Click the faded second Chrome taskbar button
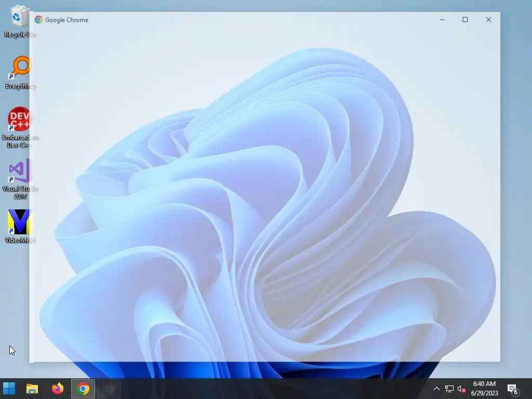This screenshot has height=399, width=532. click(109, 389)
